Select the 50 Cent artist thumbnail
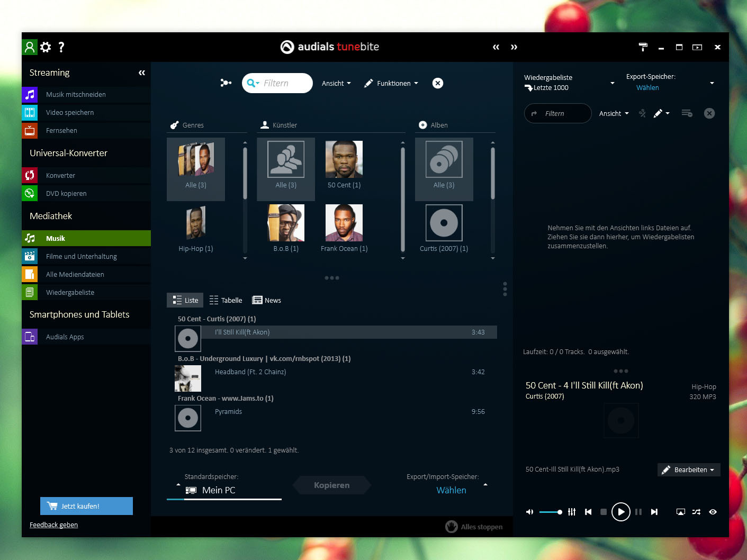This screenshot has height=560, width=747. (x=344, y=159)
